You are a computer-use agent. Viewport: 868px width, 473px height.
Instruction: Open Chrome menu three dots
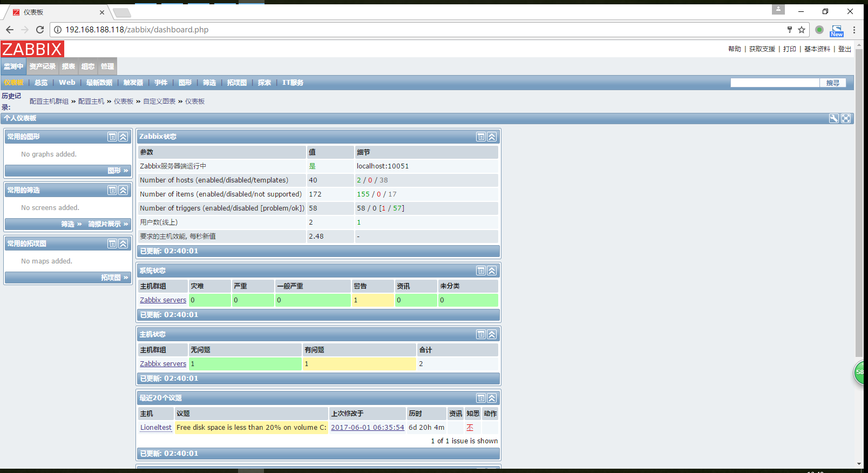[854, 30]
